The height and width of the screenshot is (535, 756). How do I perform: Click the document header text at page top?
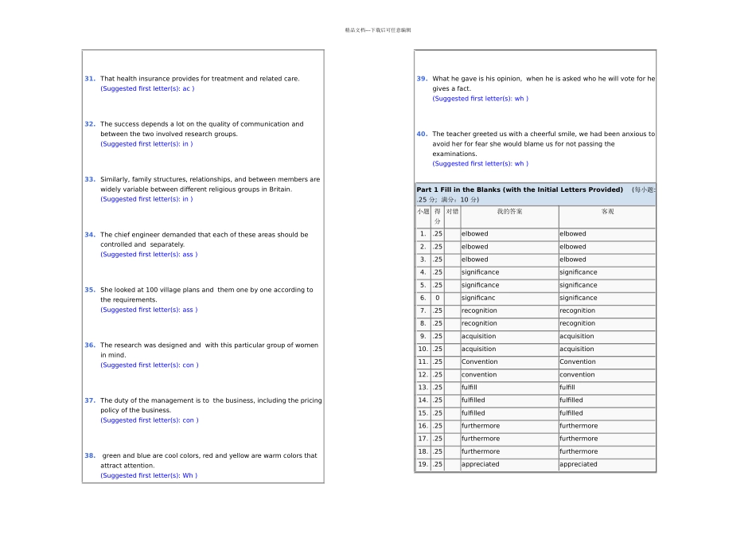[x=378, y=30]
